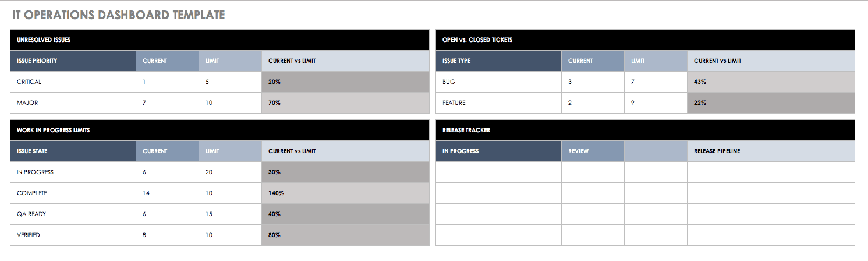Click the Major priority row label
This screenshot has height=261, width=868.
[x=27, y=103]
